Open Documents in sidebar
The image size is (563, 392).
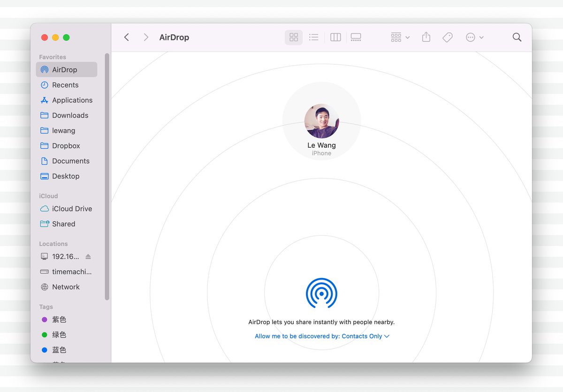tap(67, 161)
